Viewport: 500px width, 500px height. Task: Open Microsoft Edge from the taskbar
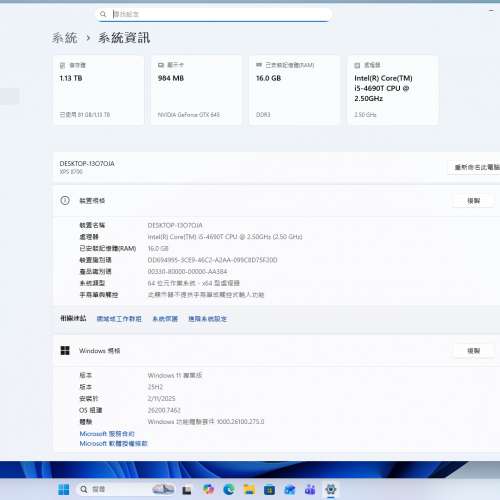[x=229, y=489]
